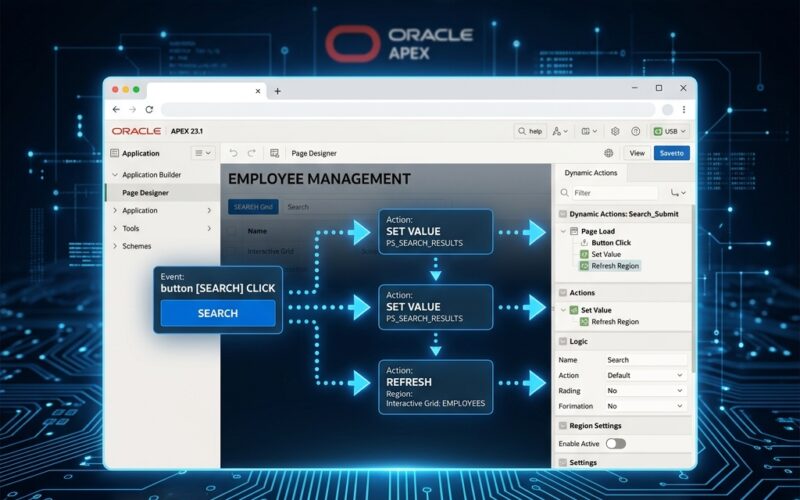Expand the Application node in sidebar

(x=115, y=210)
